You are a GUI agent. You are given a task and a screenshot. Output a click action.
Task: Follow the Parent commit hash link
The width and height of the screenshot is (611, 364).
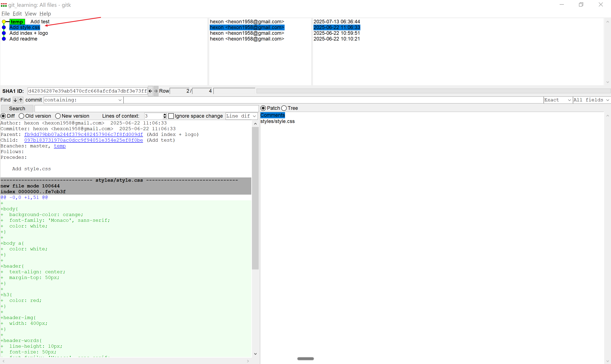(x=83, y=134)
